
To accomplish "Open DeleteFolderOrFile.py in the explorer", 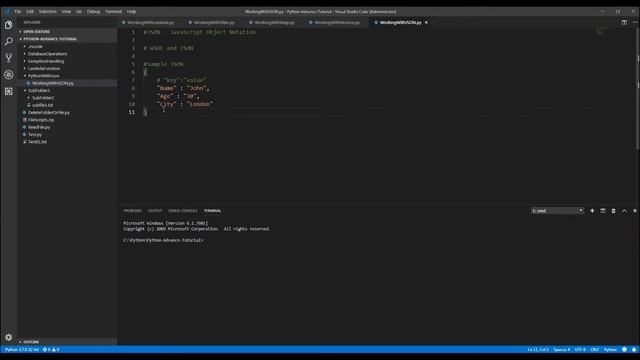I will click(x=49, y=112).
